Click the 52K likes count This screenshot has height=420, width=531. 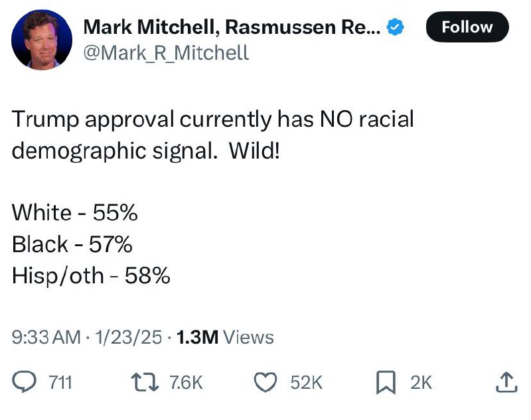[x=307, y=383]
